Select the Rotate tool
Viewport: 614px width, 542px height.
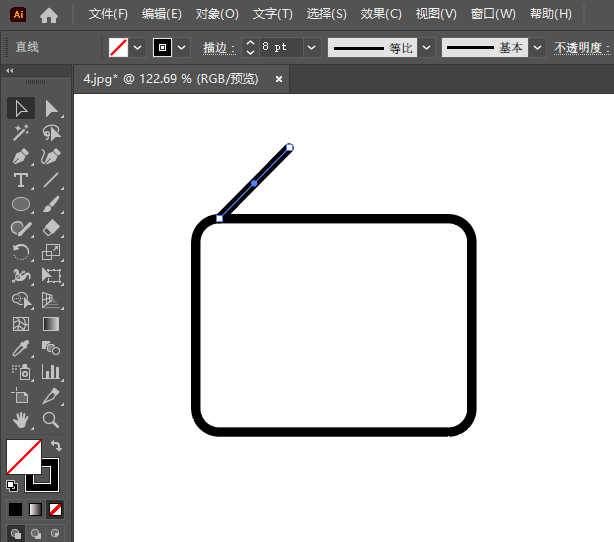pos(21,252)
